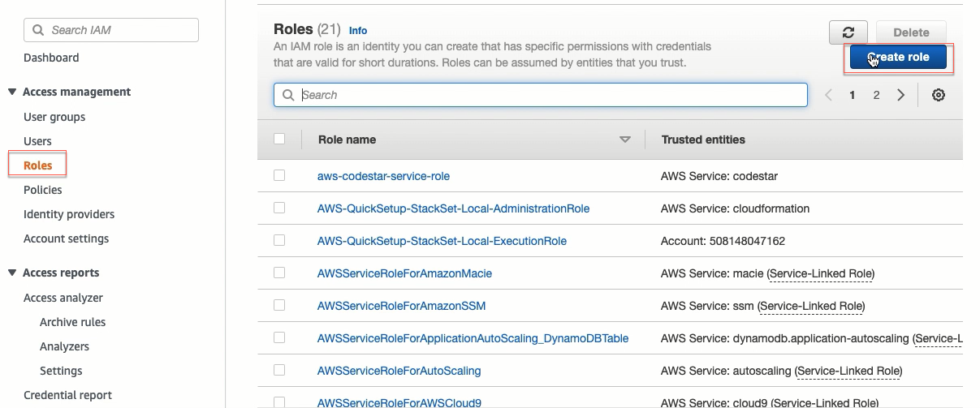Viewport: 980px width, 408px height.
Task: Open the AWSServiceRoleForAmazonMacie role link
Action: 404,273
